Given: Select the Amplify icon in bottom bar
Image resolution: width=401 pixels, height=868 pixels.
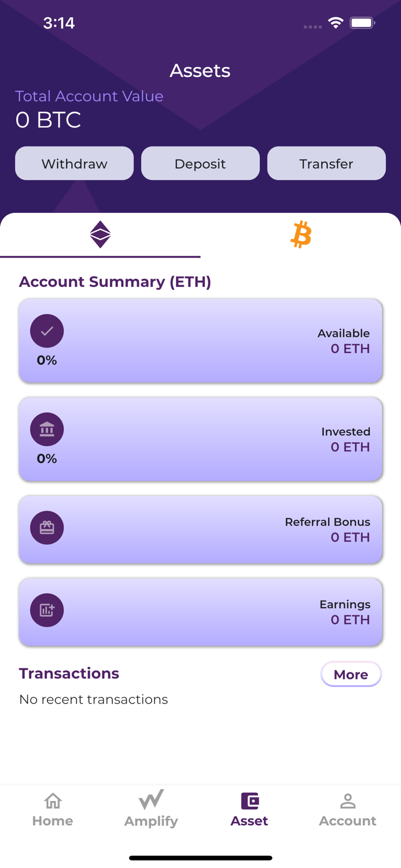Looking at the screenshot, I should pos(150,801).
